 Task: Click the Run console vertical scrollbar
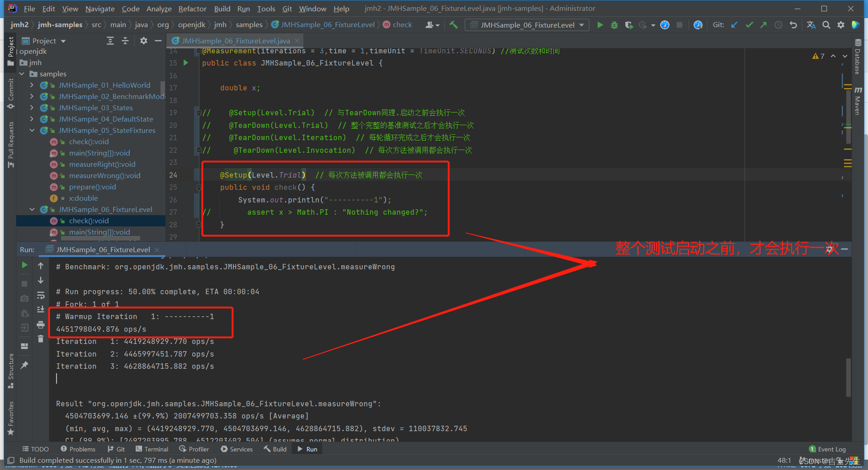tap(849, 378)
